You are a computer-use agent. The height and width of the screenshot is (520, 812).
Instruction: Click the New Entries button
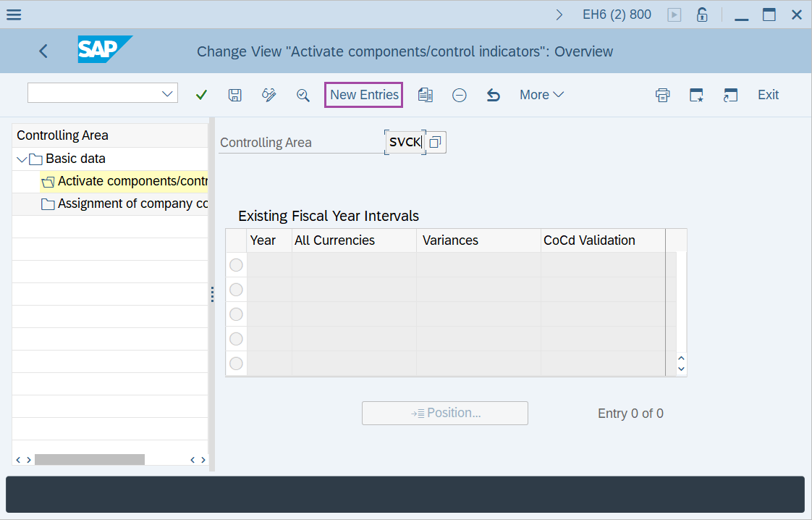[364, 95]
